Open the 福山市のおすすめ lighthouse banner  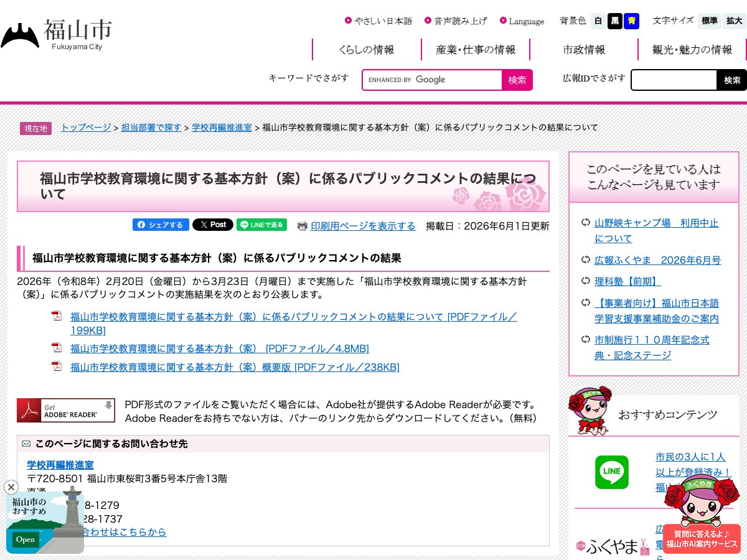[x=45, y=521]
